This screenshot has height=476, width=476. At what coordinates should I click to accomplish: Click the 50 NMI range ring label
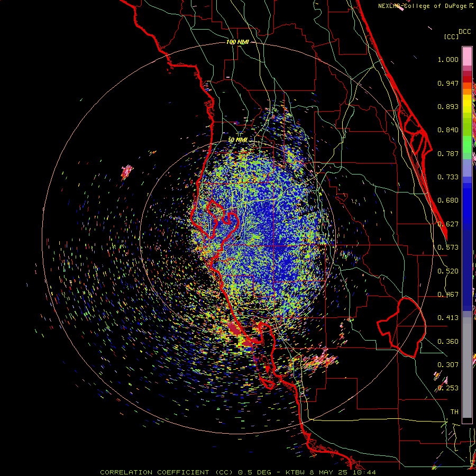pos(237,140)
